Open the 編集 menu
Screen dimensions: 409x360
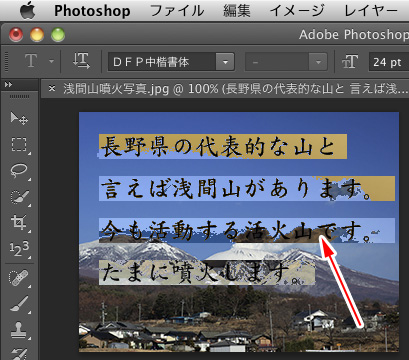(x=237, y=11)
